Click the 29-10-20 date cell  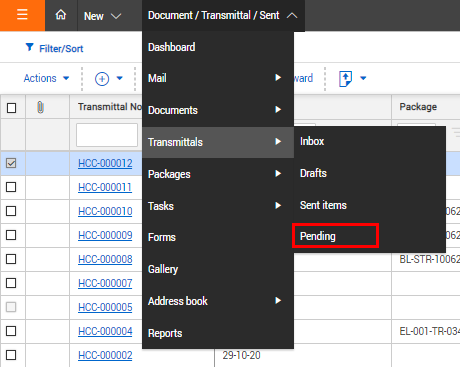(241, 355)
